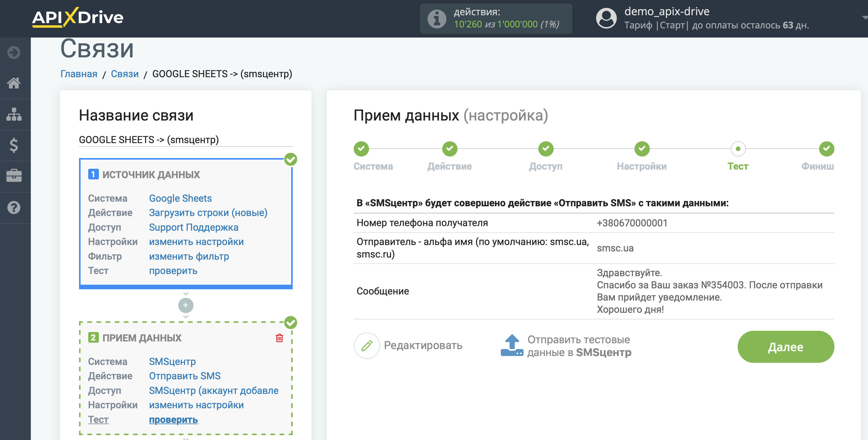Click изменить настройки in ПРИЕМ ДАННЫХ block
868x440 pixels.
click(x=196, y=405)
